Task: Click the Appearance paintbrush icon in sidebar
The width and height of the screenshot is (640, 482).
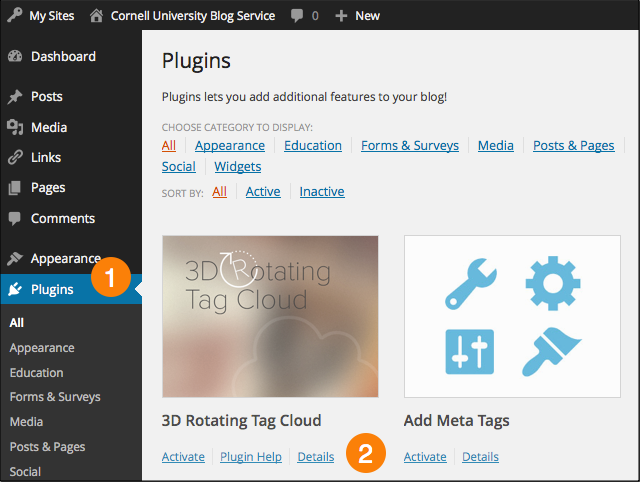Action: 15,258
